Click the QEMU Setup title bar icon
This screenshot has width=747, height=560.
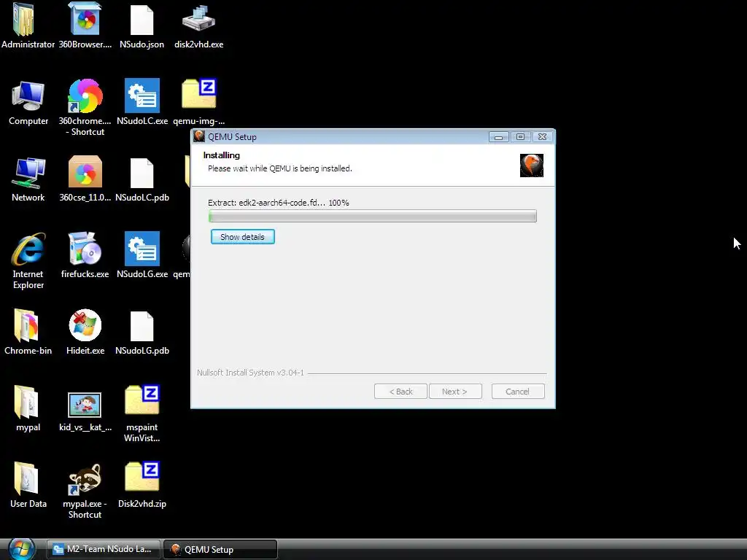(199, 136)
